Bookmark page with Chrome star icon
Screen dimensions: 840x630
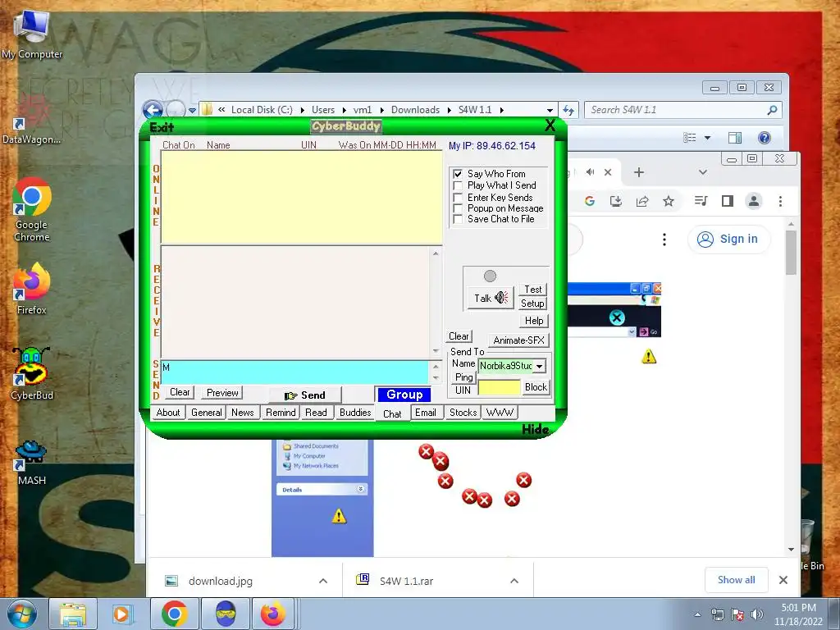click(x=668, y=201)
